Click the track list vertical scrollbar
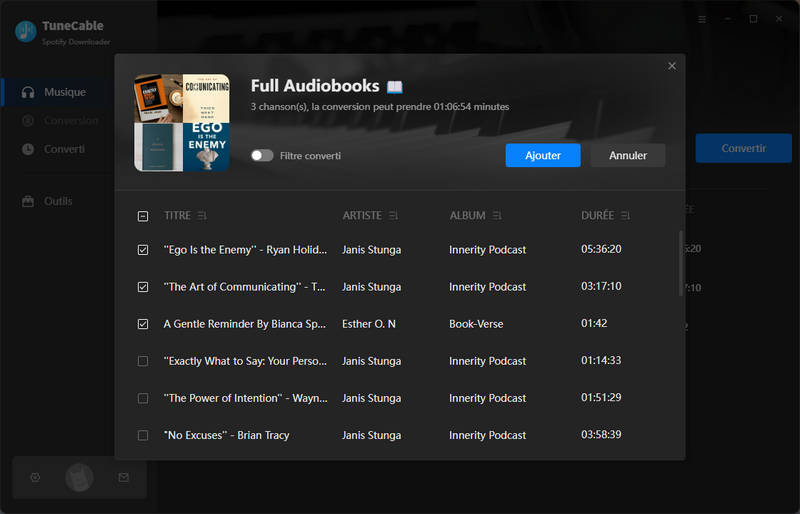This screenshot has height=514, width=800. click(681, 263)
